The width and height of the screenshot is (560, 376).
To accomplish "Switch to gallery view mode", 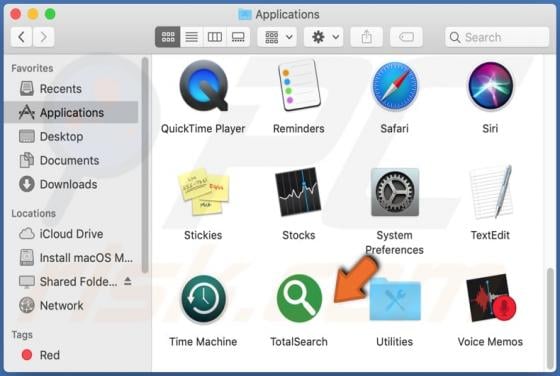I will (x=238, y=37).
